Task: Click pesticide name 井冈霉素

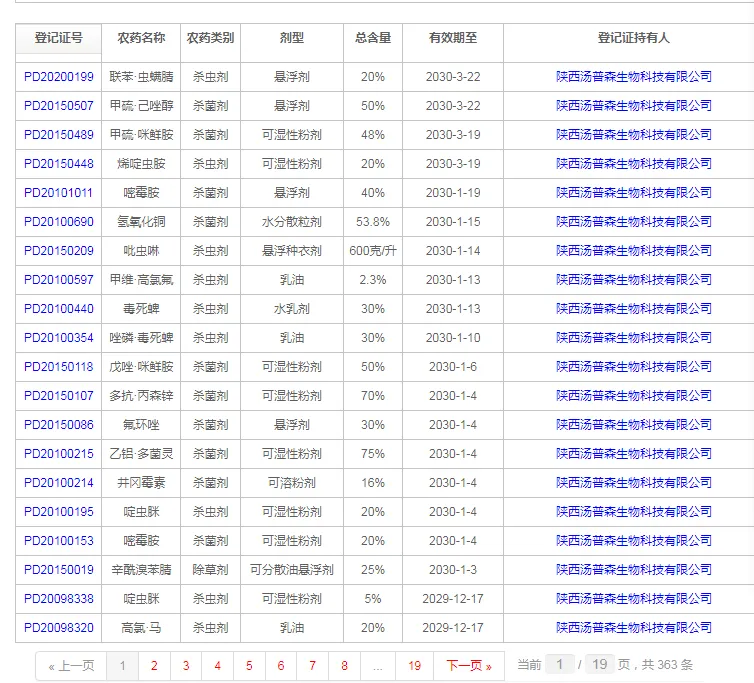Action: [x=141, y=482]
